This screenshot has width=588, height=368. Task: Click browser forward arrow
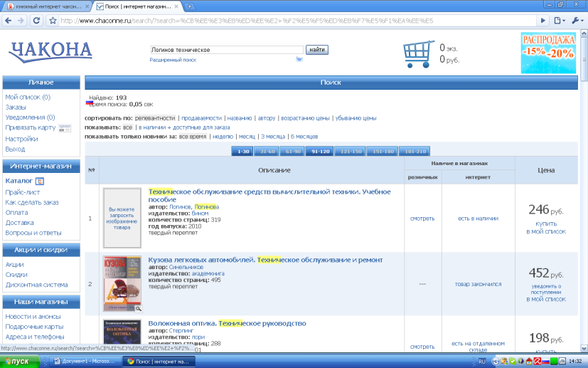[x=21, y=21]
